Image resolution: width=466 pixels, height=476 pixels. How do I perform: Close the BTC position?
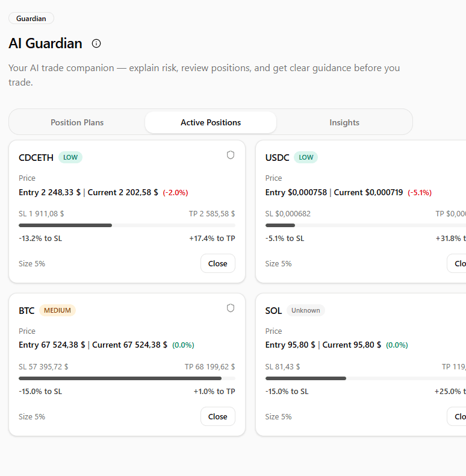[x=218, y=416]
